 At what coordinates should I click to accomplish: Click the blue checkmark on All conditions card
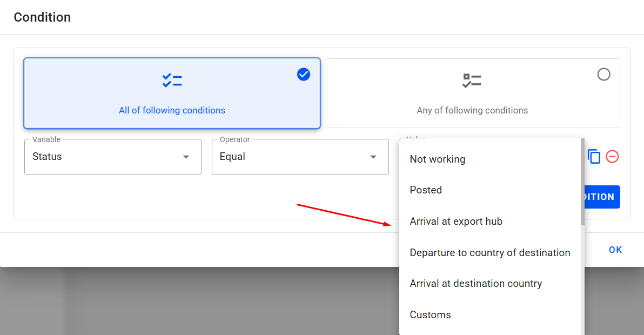(x=304, y=75)
